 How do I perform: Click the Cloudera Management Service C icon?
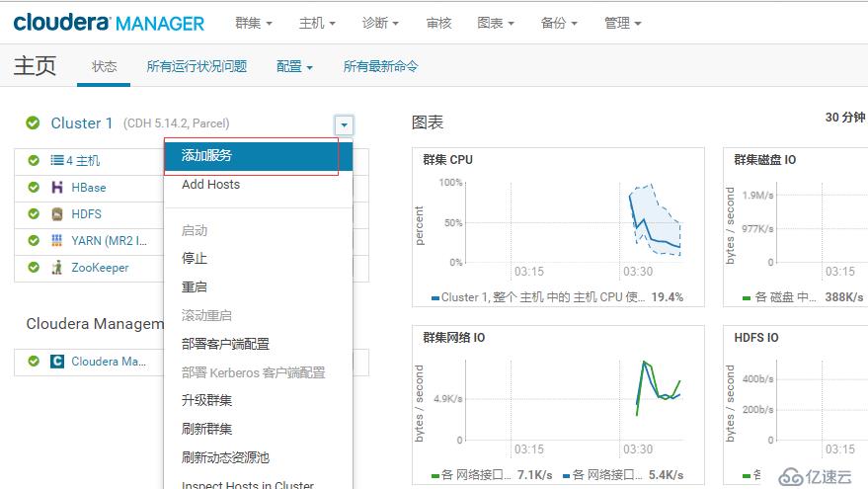tap(57, 362)
